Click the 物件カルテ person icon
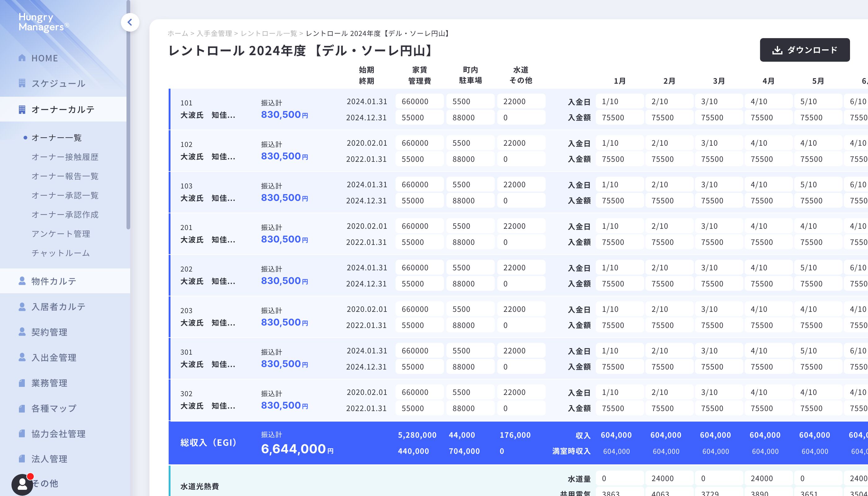This screenshot has width=868, height=496. coord(22,281)
